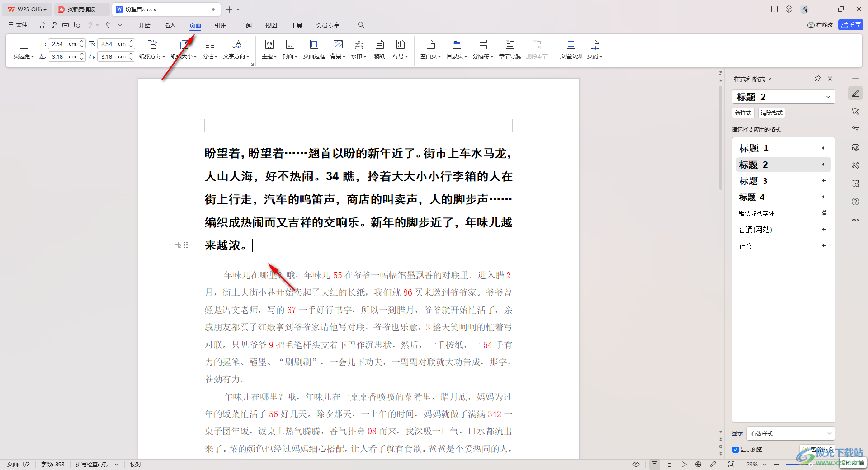Open the 分隔符 break tool

point(483,49)
